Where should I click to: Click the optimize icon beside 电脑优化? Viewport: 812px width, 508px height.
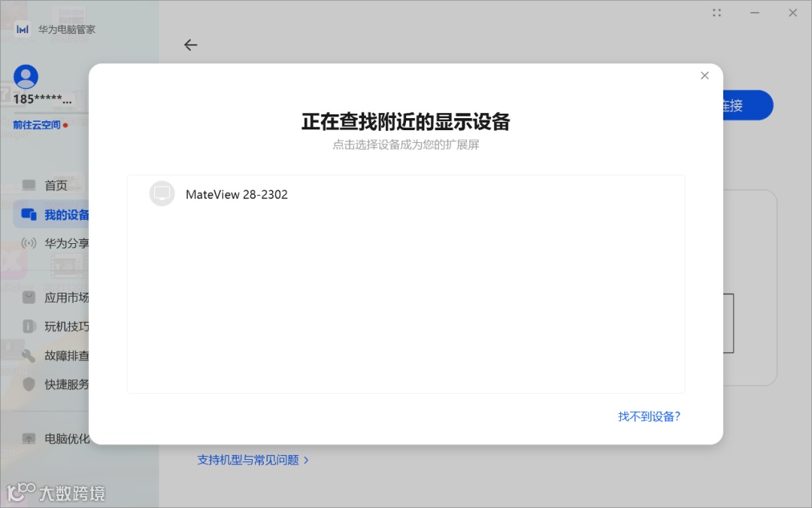click(x=29, y=439)
